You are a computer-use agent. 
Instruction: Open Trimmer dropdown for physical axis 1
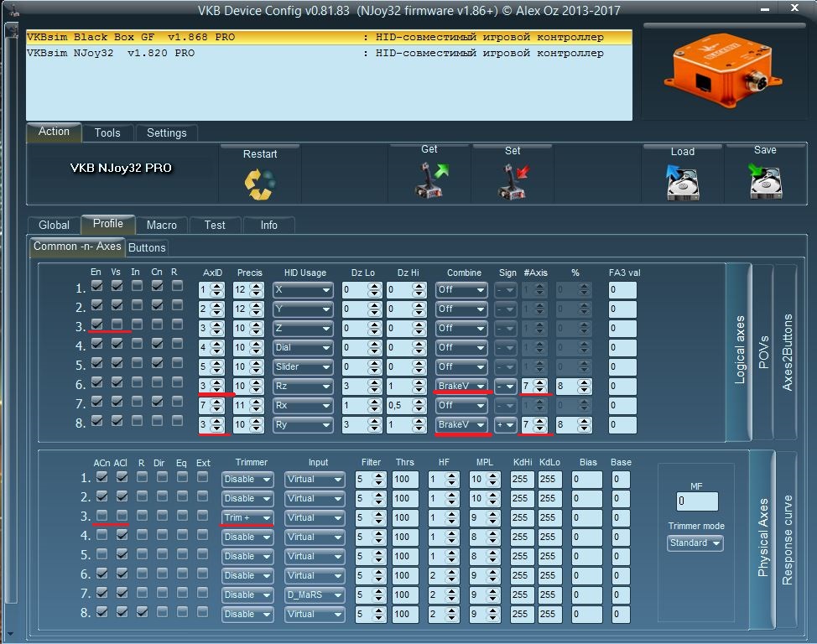[247, 480]
